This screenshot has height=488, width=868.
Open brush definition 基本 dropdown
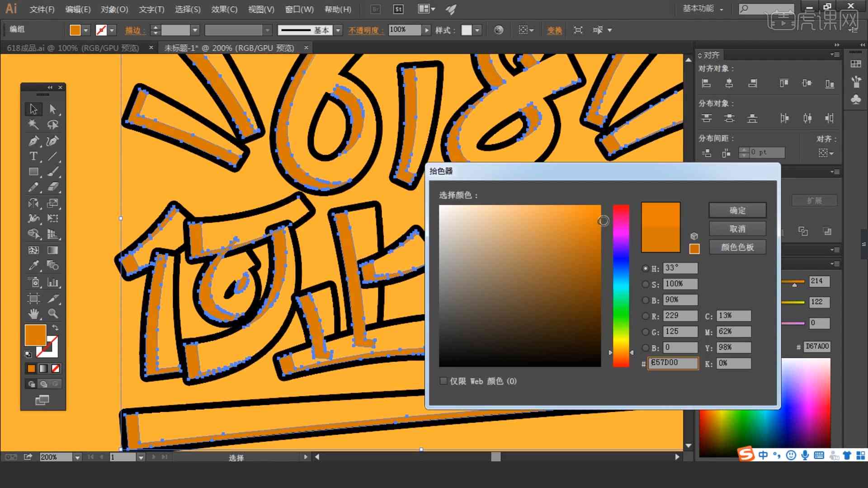click(x=338, y=30)
